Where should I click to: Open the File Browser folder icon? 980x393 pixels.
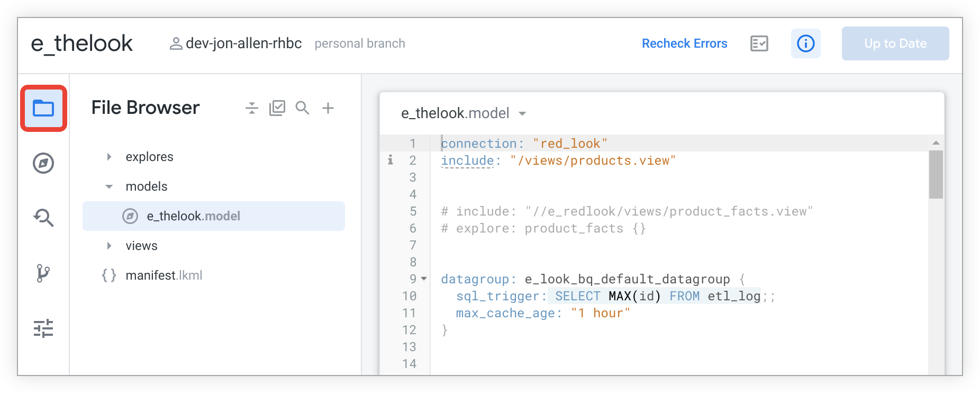pos(43,108)
